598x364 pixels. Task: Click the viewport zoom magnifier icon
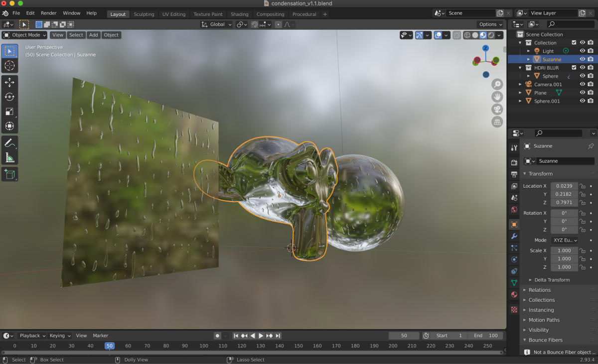[x=497, y=84]
